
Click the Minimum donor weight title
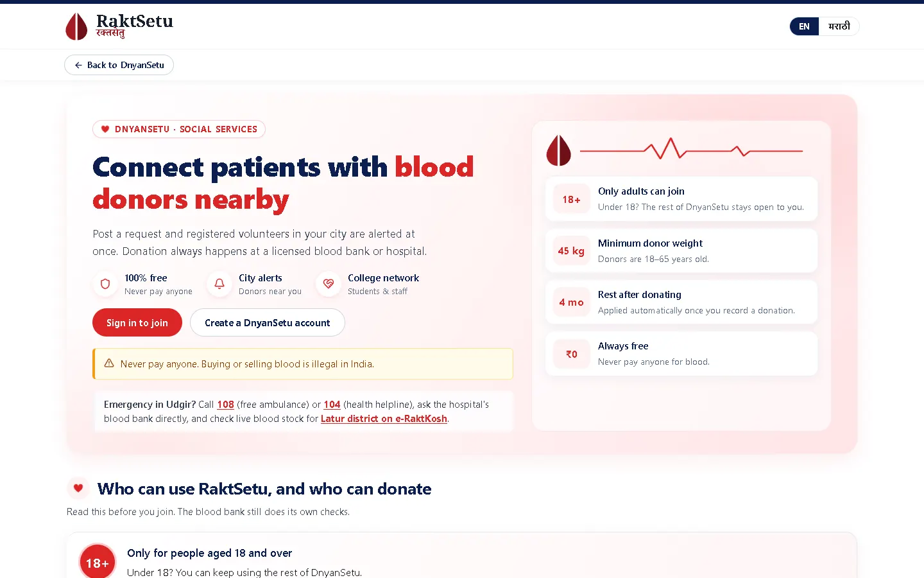coord(650,243)
